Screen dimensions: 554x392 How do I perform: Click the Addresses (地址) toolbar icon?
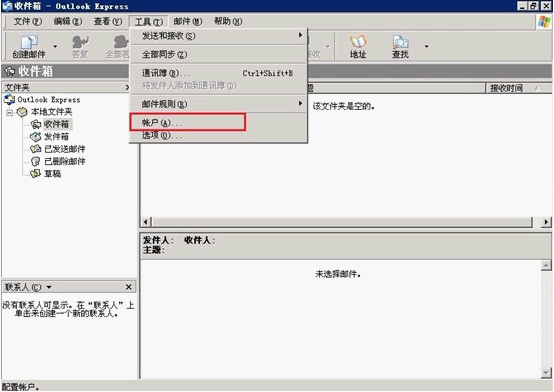(358, 46)
